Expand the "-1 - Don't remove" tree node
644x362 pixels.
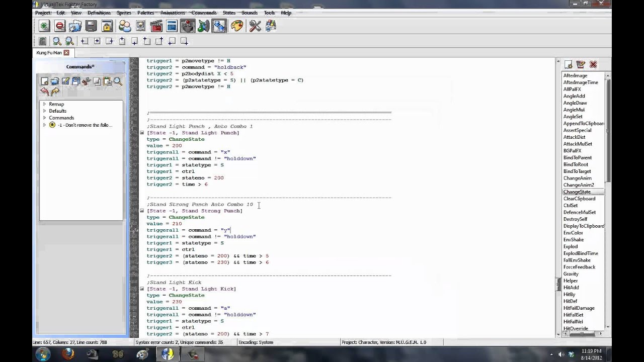[x=44, y=125]
